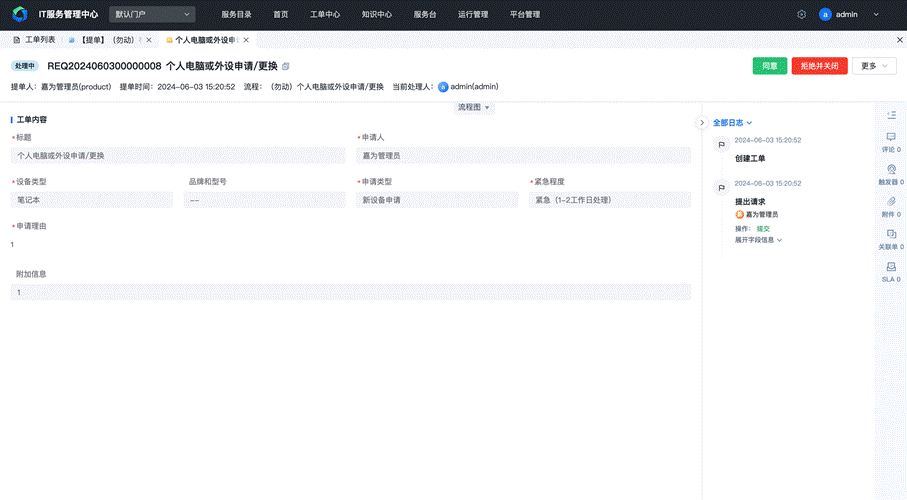907x500 pixels.
Task: Switch to the 工单列表 tab
Action: point(34,40)
